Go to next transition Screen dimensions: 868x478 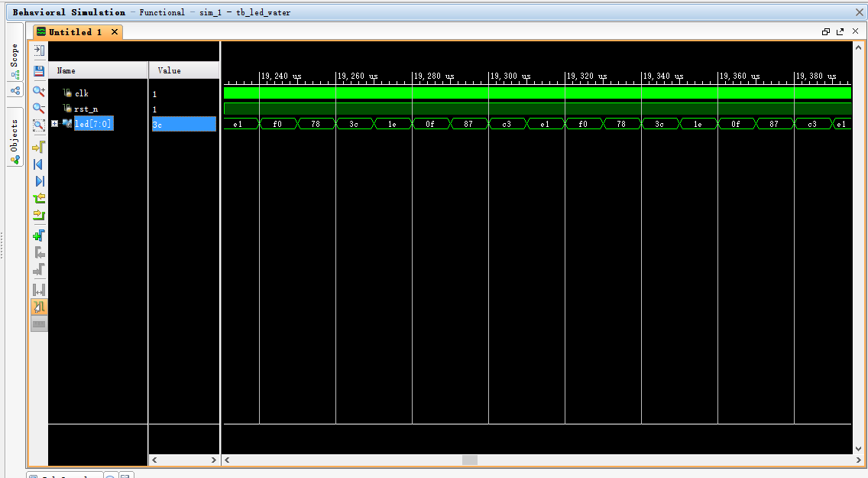[39, 215]
